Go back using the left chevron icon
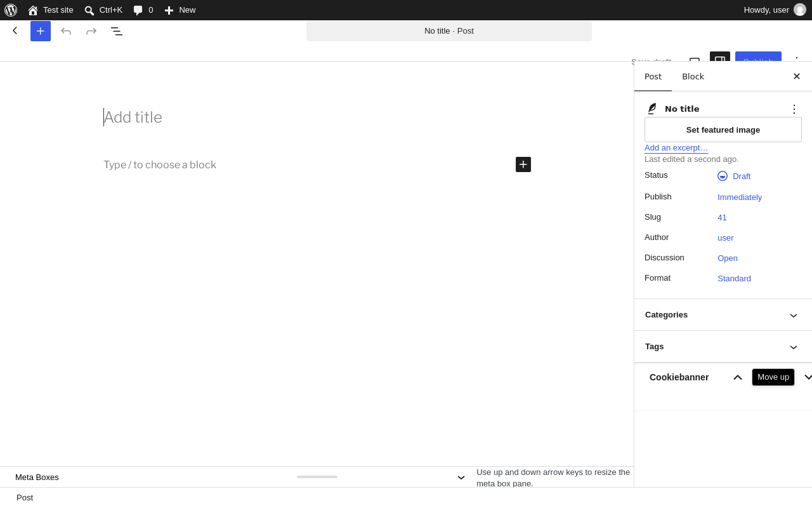812x508 pixels. click(x=15, y=30)
